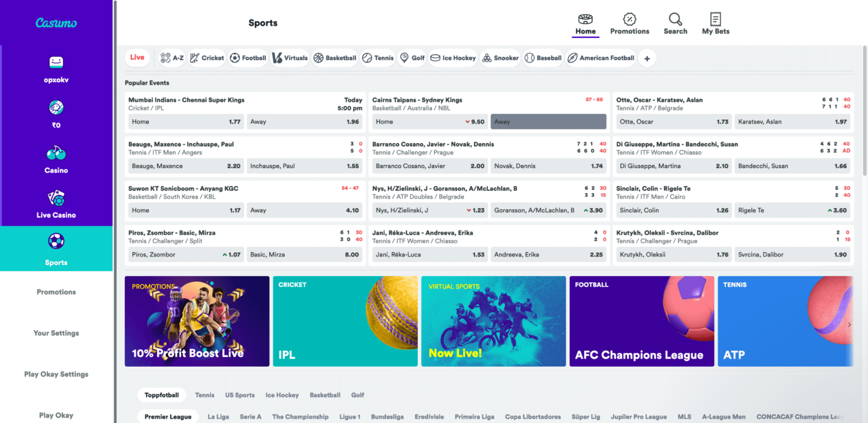The image size is (868, 423).
Task: Open the Casumo logo home link
Action: (x=56, y=23)
